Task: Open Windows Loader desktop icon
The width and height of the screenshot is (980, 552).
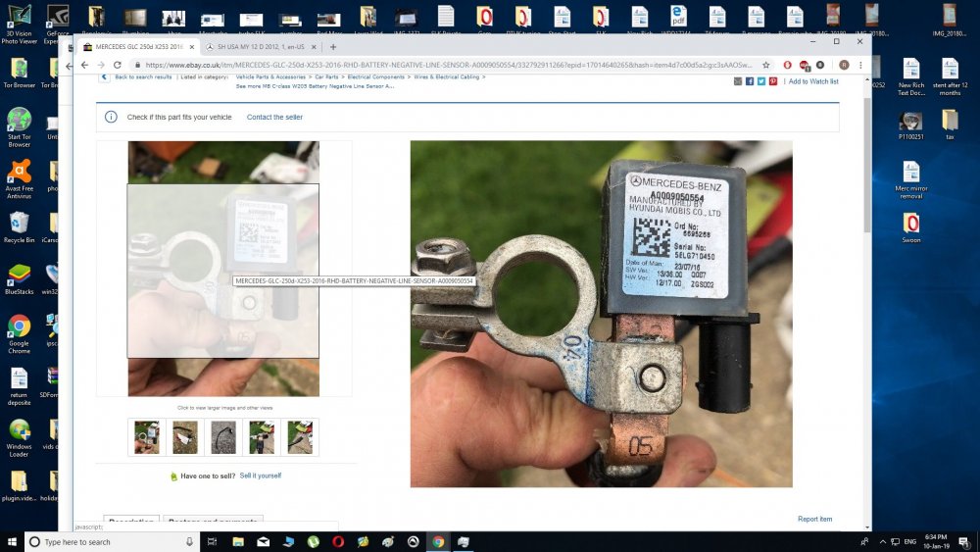Action: 20,437
